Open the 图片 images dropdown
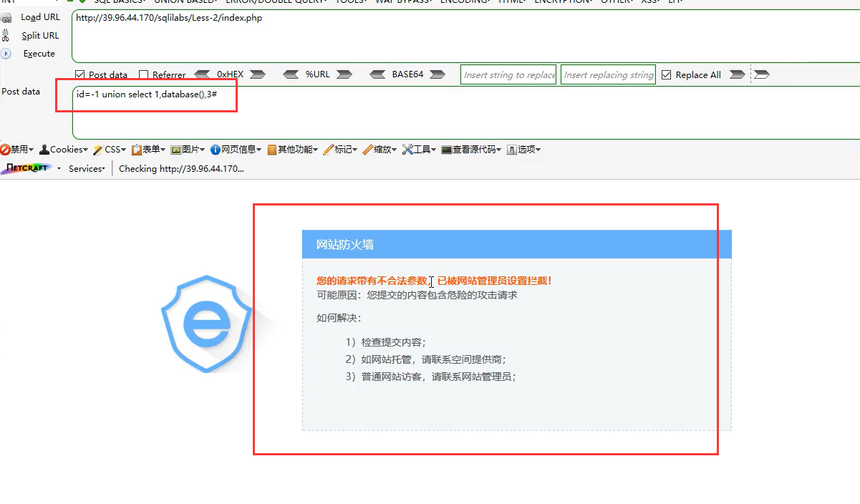 [x=188, y=150]
